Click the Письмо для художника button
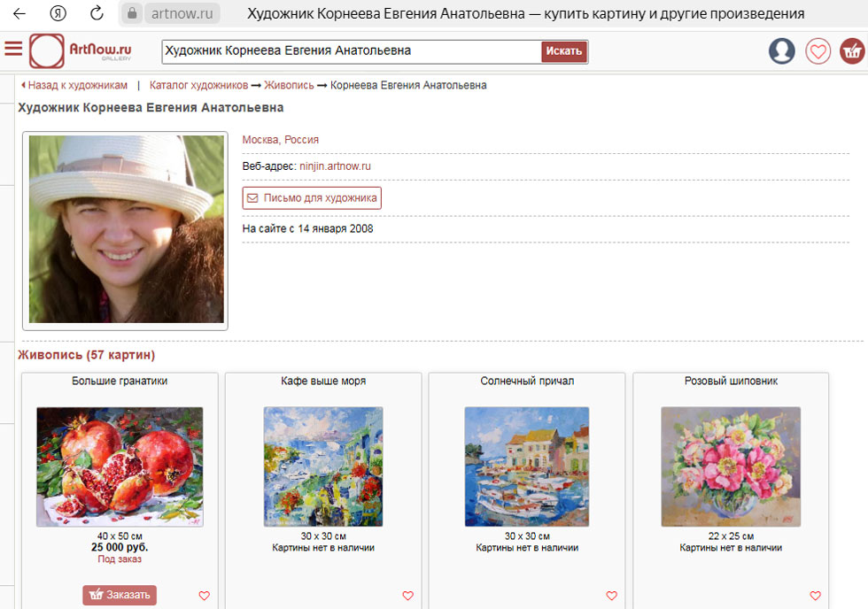 click(312, 198)
